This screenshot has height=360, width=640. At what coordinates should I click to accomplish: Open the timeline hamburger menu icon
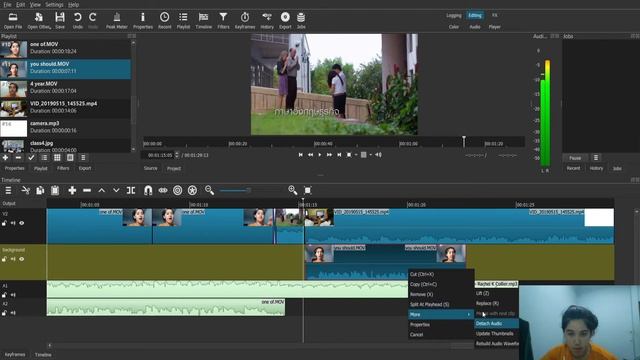click(8, 190)
